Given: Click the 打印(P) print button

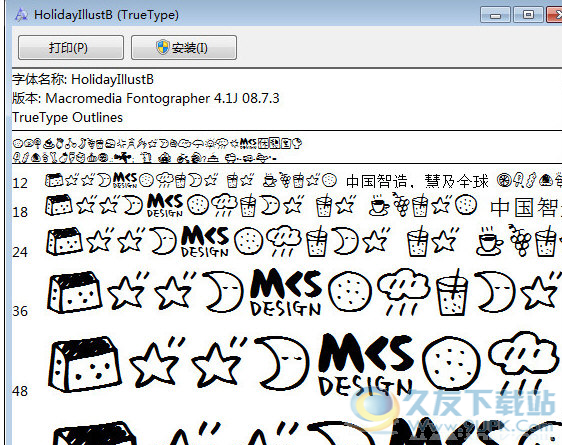Looking at the screenshot, I should coord(71,47).
